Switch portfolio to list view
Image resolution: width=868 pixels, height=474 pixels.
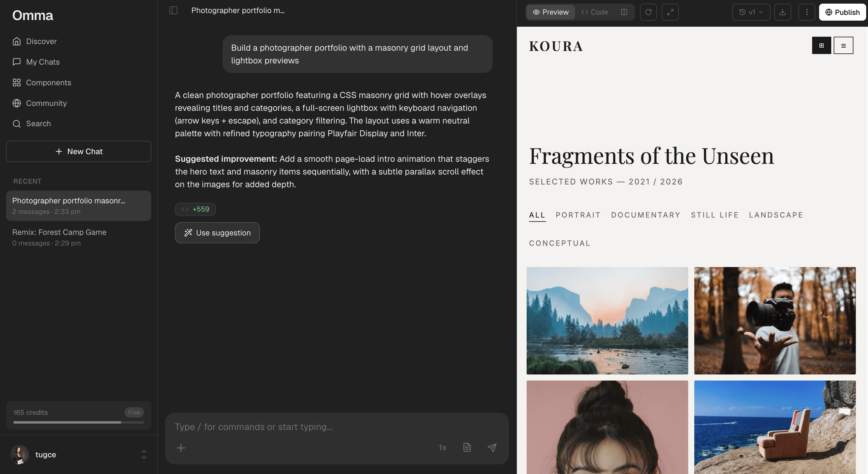(x=843, y=46)
